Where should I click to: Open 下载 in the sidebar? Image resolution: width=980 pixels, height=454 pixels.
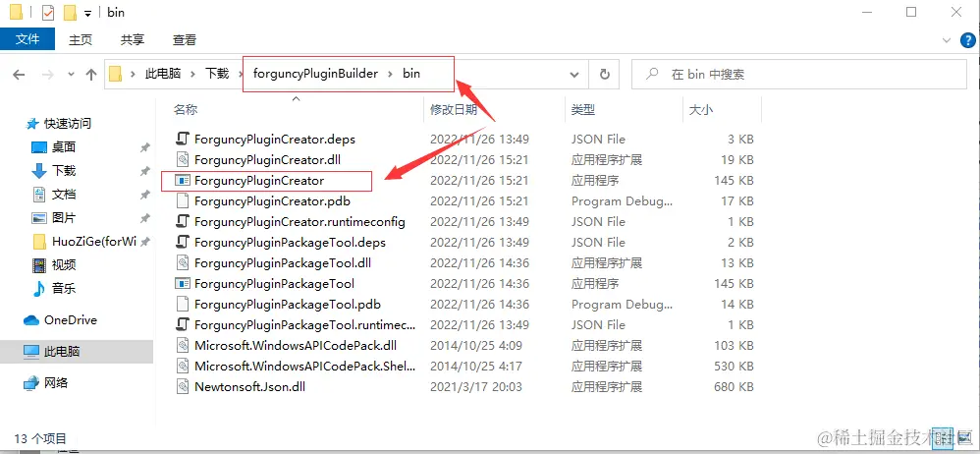pyautogui.click(x=64, y=171)
